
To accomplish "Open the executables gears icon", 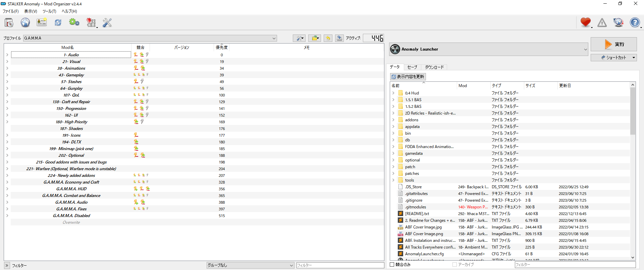I will coord(74,22).
